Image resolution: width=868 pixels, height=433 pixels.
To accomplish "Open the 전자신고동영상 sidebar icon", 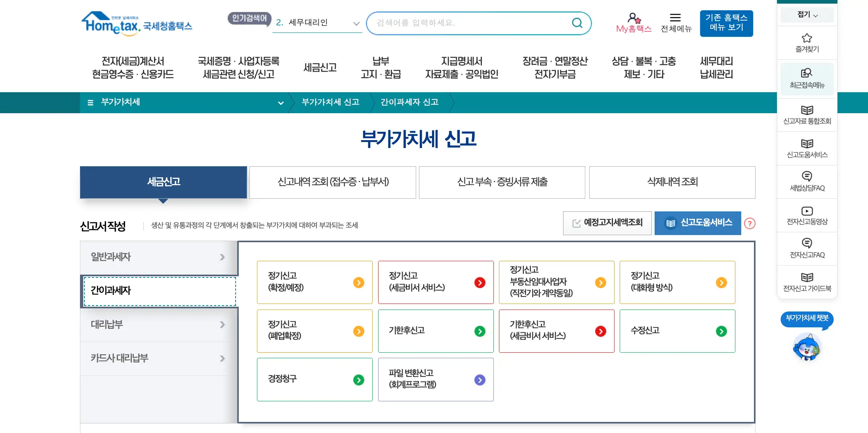I will click(807, 216).
